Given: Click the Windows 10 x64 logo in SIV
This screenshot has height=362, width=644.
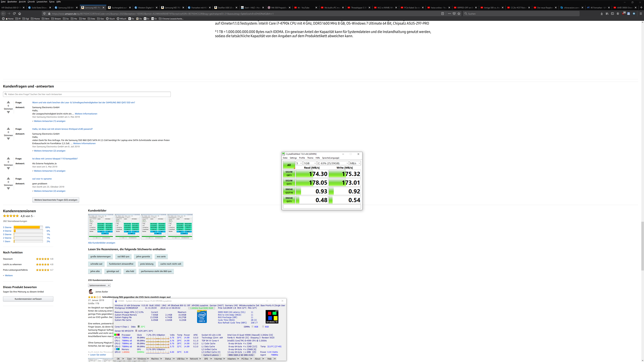Looking at the screenshot, I should pyautogui.click(x=272, y=317).
